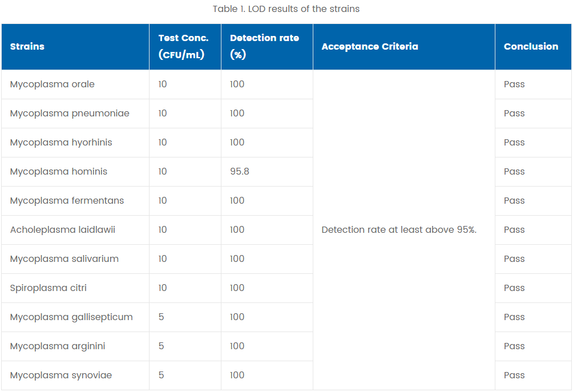Click the Mycoplasma salivarium strain name
Viewport: 573px width, 392px height.
tap(64, 259)
